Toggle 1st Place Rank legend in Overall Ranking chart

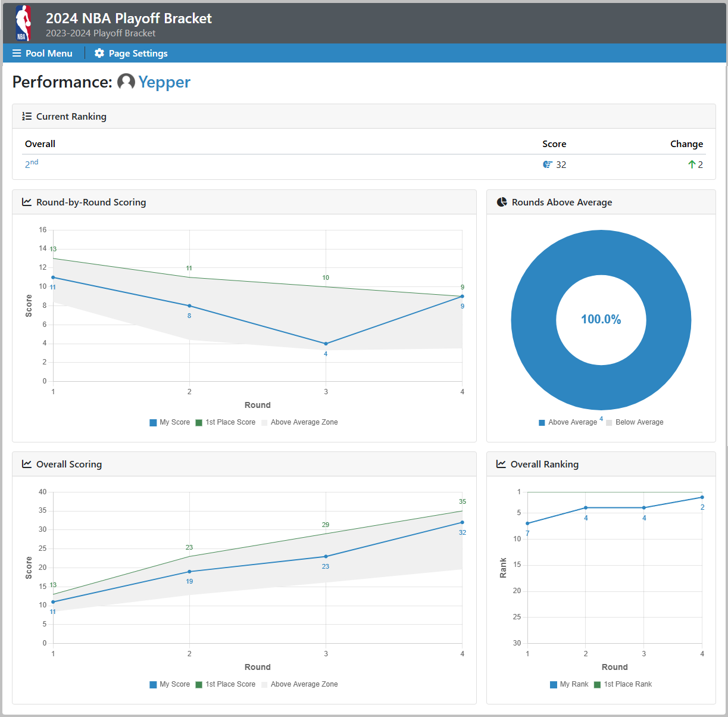623,684
